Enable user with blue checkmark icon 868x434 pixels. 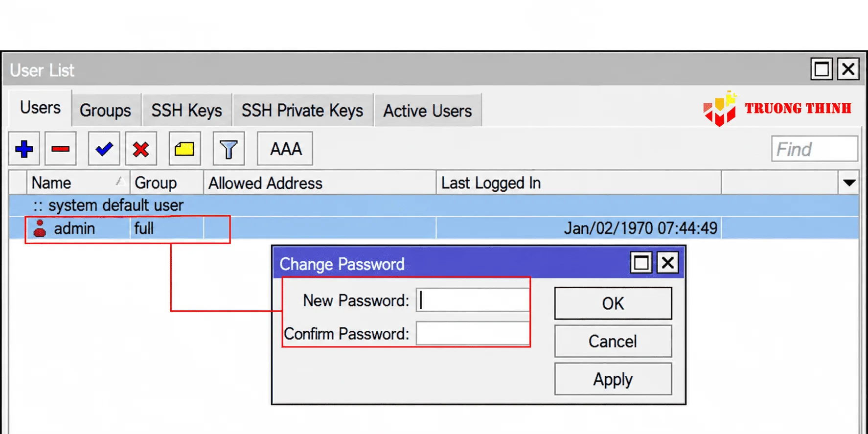pos(104,149)
